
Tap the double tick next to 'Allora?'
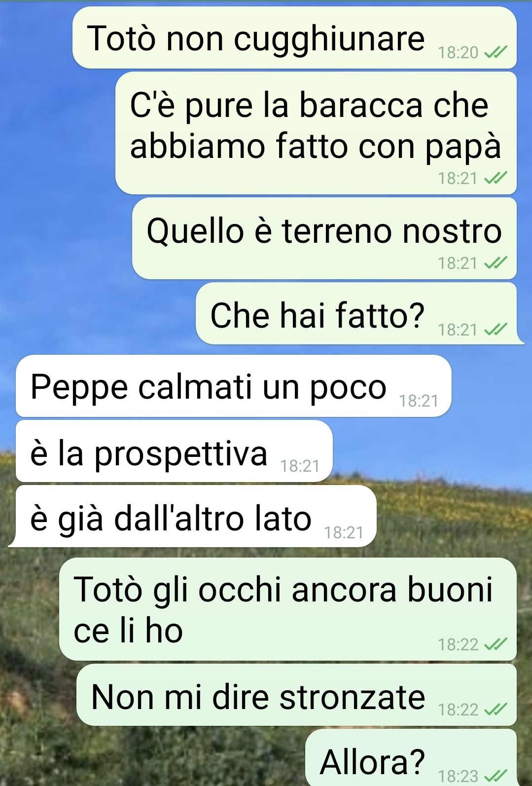[496, 775]
